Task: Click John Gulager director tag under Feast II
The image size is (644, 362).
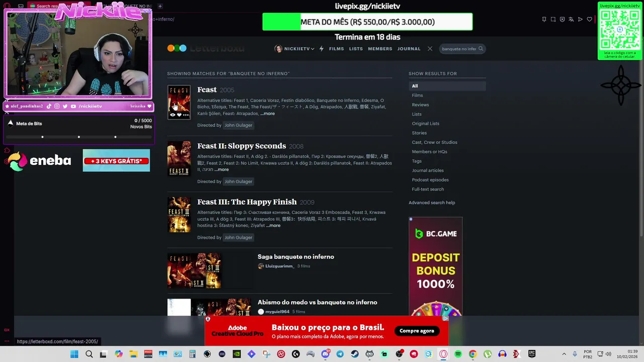Action: [238, 182]
